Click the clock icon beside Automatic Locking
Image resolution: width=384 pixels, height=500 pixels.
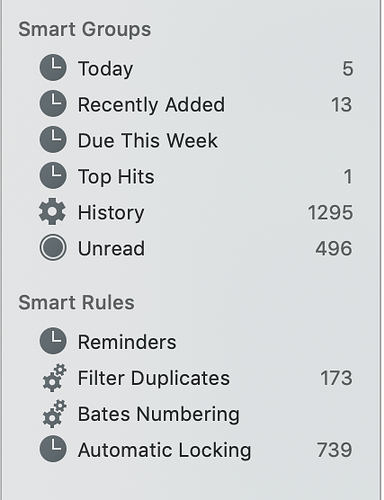pos(53,449)
